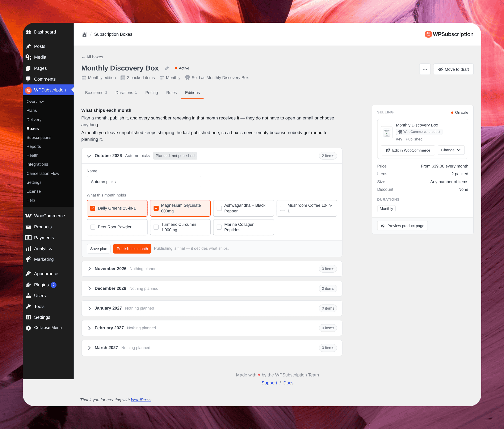This screenshot has height=429, width=504.
Task: Click the Marketing megaphone icon
Action: pos(29,259)
